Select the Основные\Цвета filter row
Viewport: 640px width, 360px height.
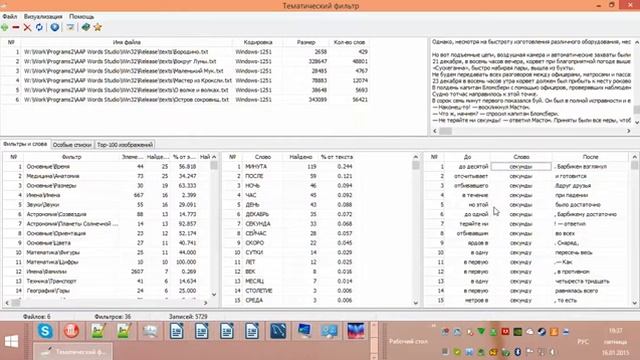(107, 243)
